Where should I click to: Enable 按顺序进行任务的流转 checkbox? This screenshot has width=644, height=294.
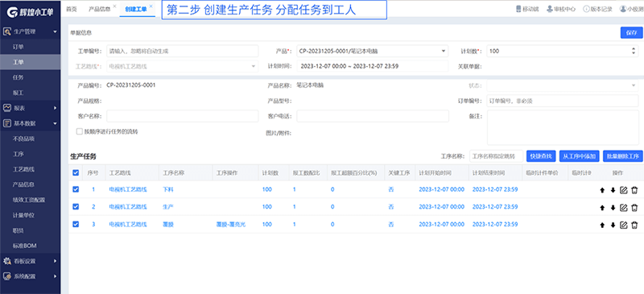click(79, 131)
